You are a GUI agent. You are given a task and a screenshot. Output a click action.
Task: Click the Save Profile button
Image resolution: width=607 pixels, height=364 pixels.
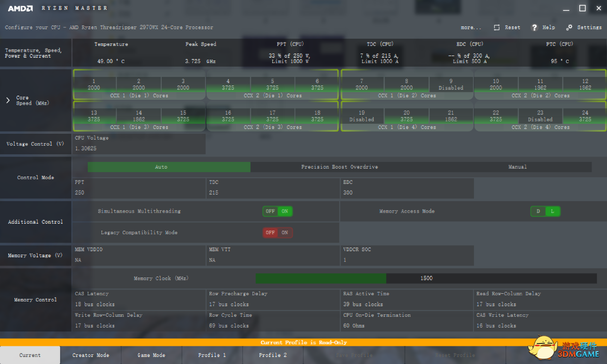[x=355, y=355]
